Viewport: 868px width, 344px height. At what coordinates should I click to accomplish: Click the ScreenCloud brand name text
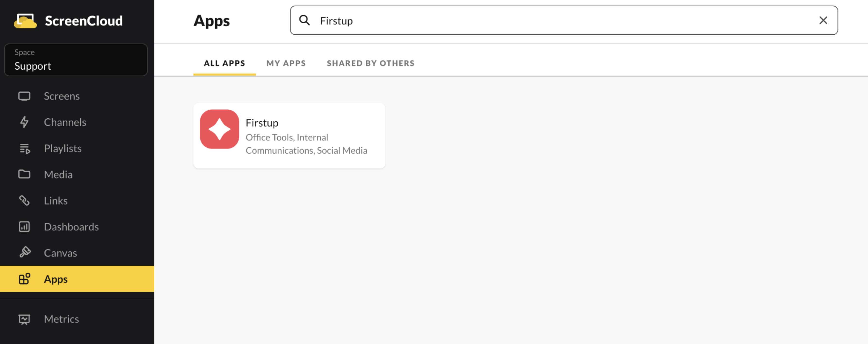click(84, 21)
